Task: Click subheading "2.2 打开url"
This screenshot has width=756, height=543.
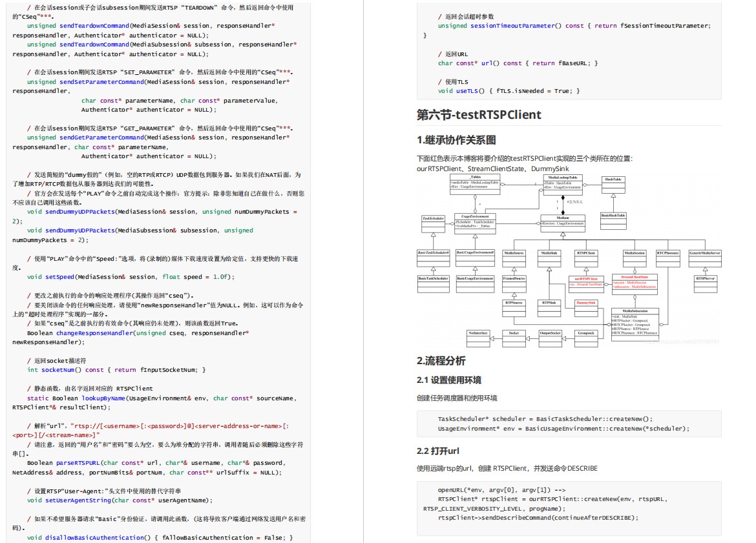Action: pyautogui.click(x=438, y=451)
